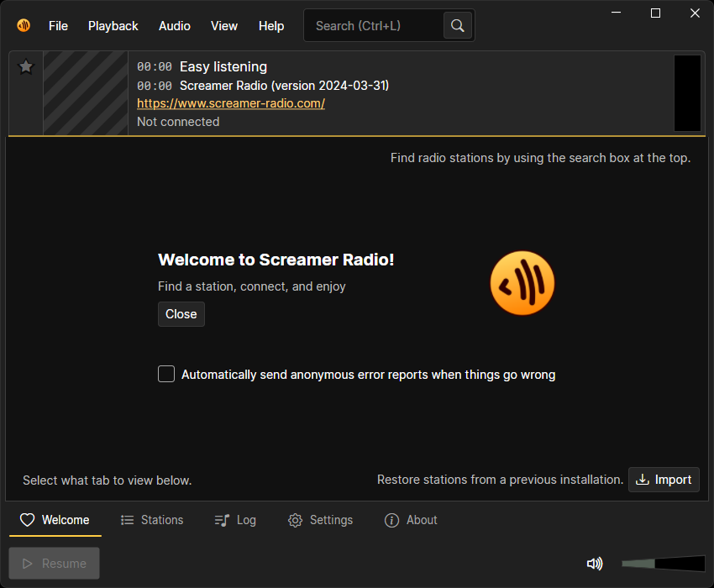714x588 pixels.
Task: Enable automatic anonymous error reports checkbox
Action: (166, 374)
